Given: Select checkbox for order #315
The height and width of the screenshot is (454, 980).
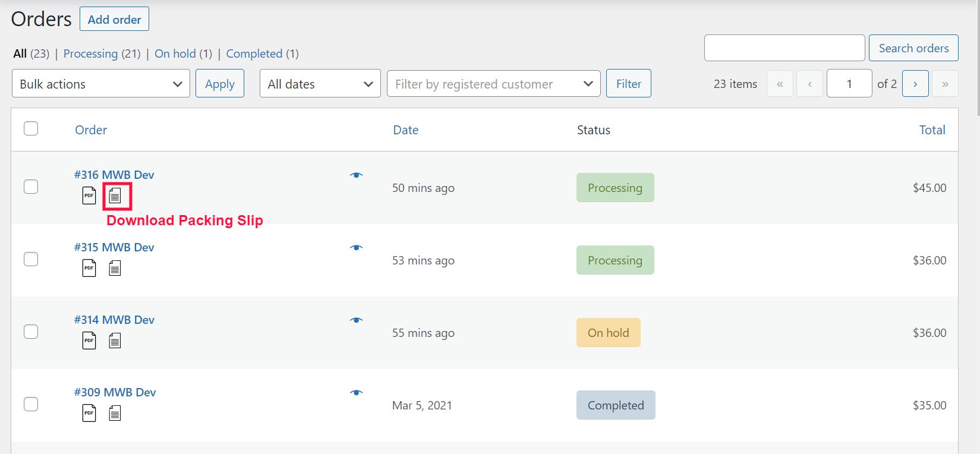Looking at the screenshot, I should (31, 259).
